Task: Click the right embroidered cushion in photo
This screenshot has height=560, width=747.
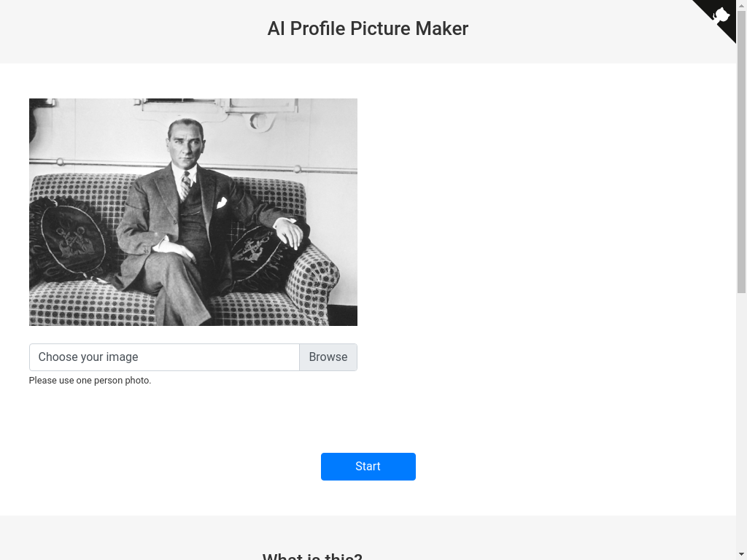Action: [x=259, y=252]
